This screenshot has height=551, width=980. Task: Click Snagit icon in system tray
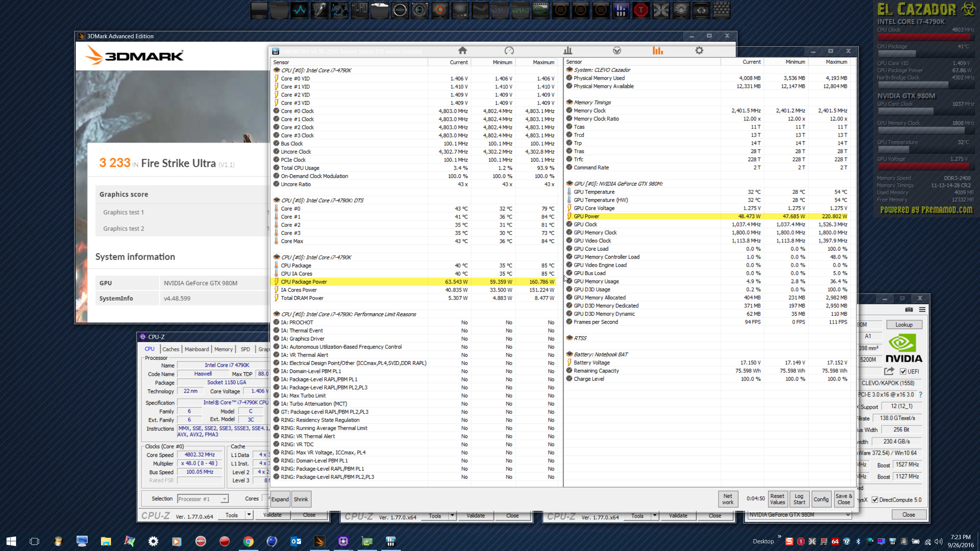[789, 541]
